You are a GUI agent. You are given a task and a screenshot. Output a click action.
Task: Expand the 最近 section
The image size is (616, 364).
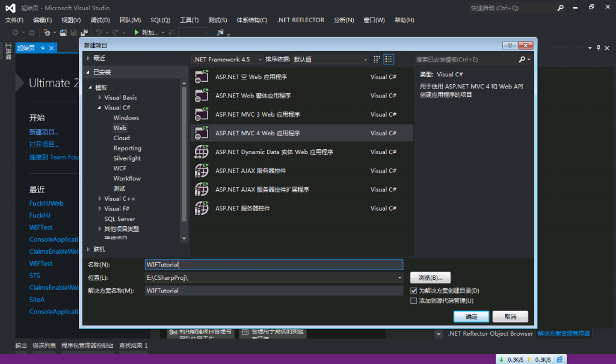tap(88, 58)
